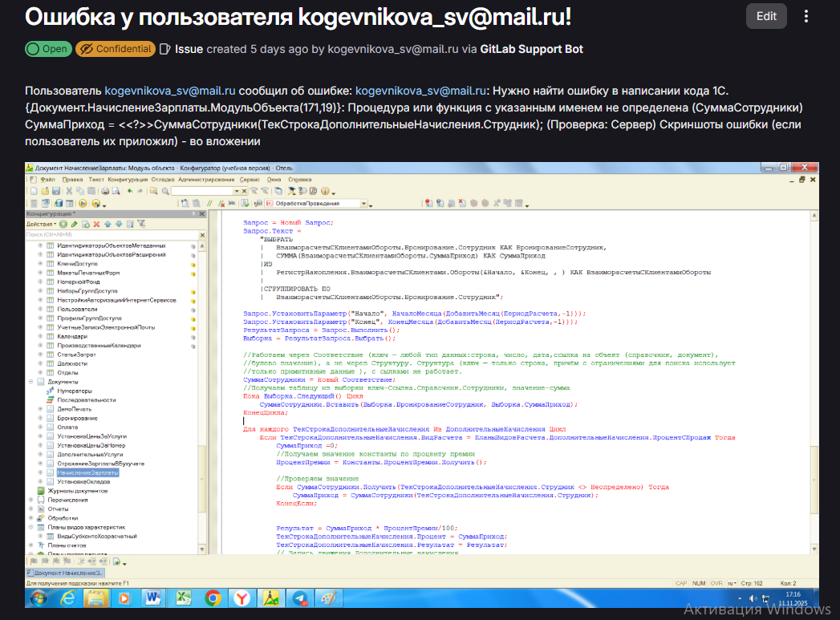Open the issue actions kebab menu
This screenshot has height=620, width=840.
pos(806,16)
